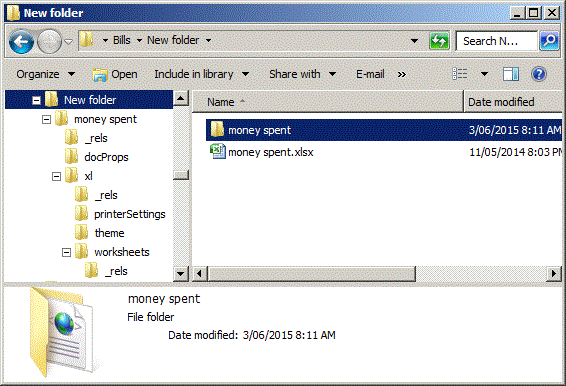Click the Search New folder input box
566x386 pixels.
[497, 41]
